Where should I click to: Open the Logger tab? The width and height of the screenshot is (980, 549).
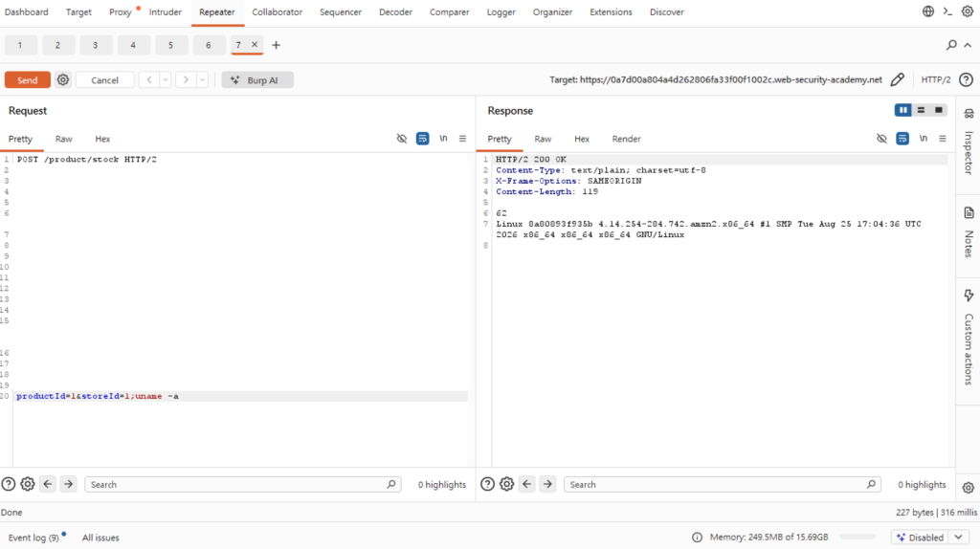(x=501, y=11)
